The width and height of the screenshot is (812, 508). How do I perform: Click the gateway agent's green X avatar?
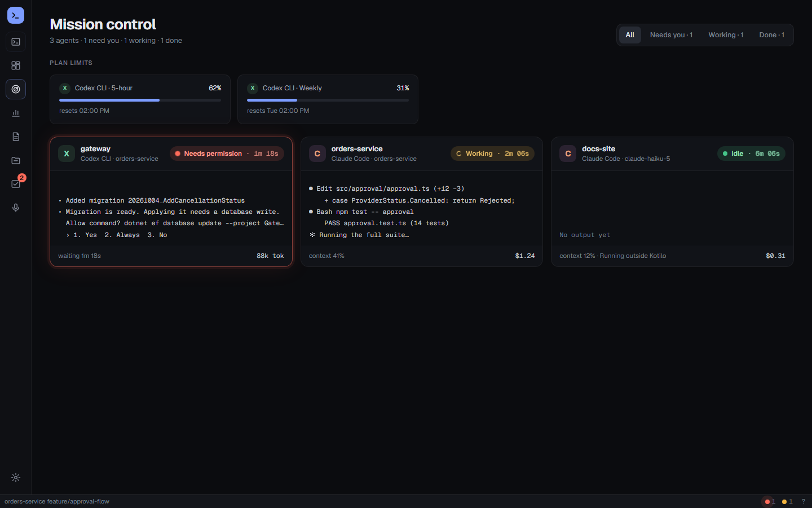(x=67, y=154)
